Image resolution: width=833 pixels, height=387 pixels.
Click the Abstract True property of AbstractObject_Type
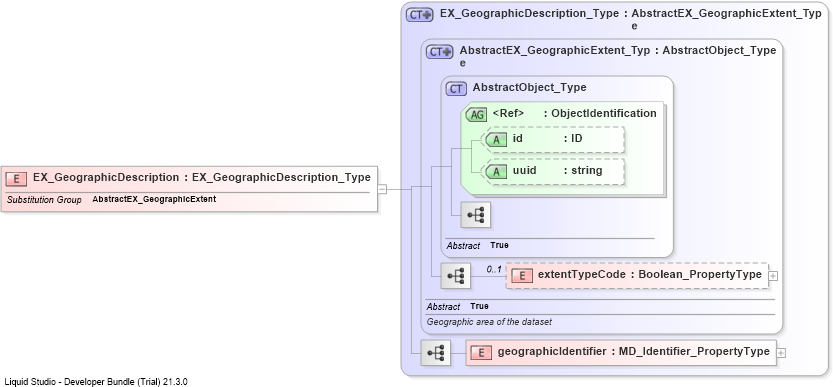[477, 246]
